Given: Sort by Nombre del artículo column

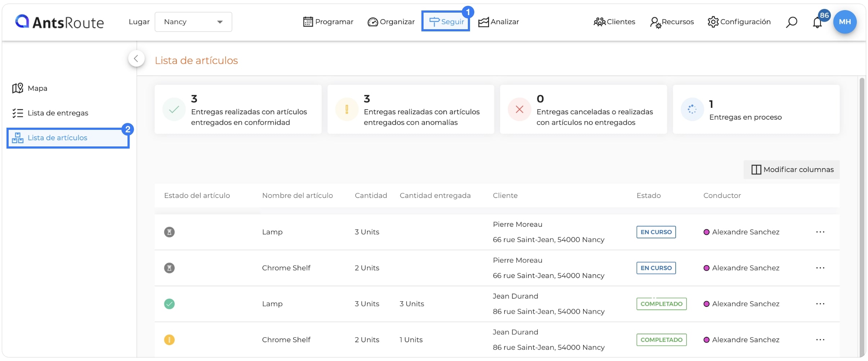Looking at the screenshot, I should (297, 195).
